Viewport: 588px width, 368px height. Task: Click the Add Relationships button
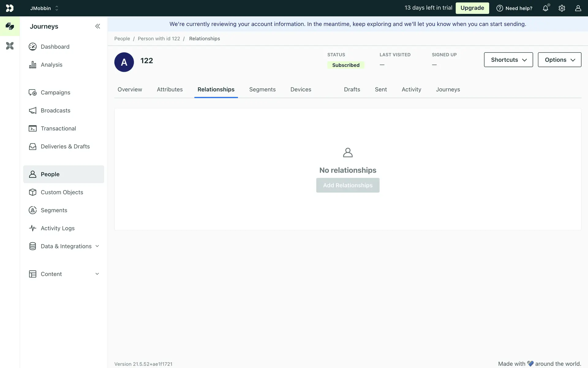click(x=348, y=185)
